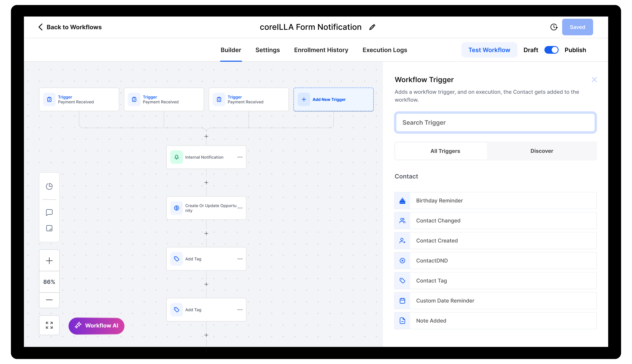Click the Birthday Reminder cake icon
Viewport: 632px width, 364px height.
(x=402, y=201)
